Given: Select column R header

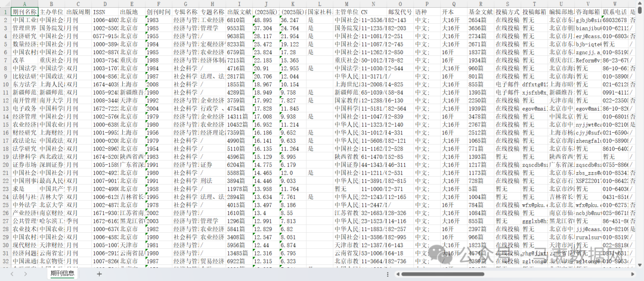Looking at the screenshot, I should click(x=481, y=4).
